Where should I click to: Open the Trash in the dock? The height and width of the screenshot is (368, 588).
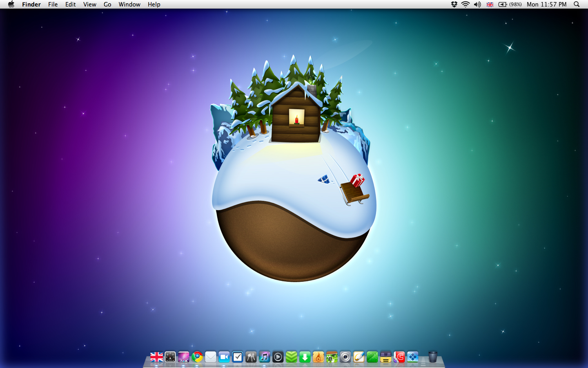[433, 357]
